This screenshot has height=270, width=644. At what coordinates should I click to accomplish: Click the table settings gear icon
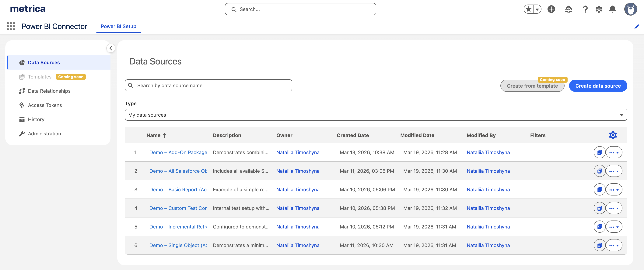[x=613, y=135]
